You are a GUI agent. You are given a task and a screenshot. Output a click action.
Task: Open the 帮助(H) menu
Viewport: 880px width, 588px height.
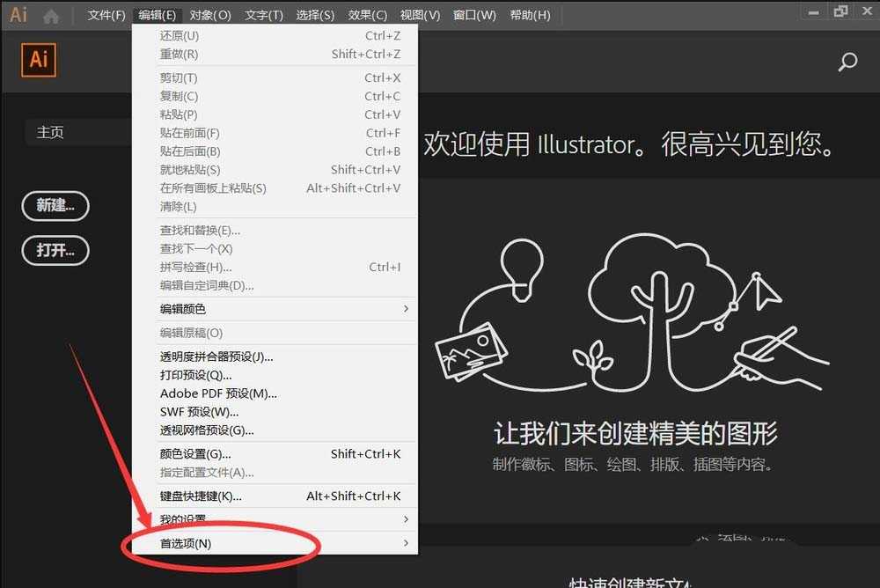pos(531,14)
